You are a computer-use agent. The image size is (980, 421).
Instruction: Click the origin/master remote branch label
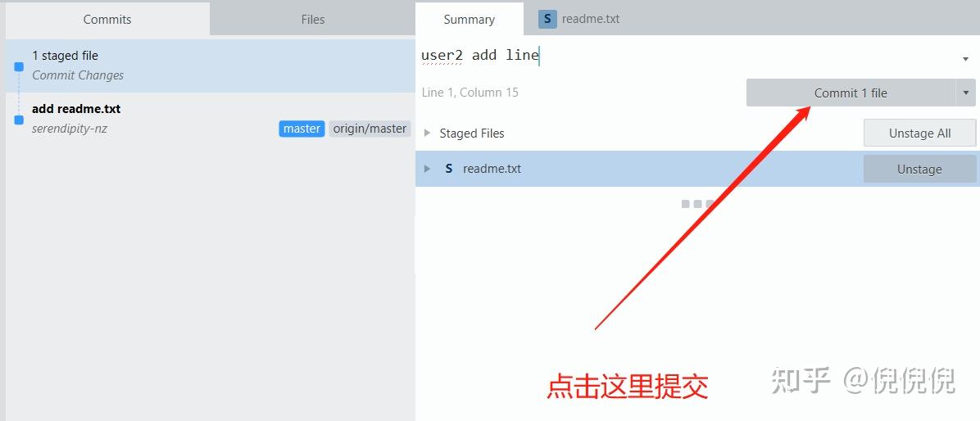click(x=370, y=129)
